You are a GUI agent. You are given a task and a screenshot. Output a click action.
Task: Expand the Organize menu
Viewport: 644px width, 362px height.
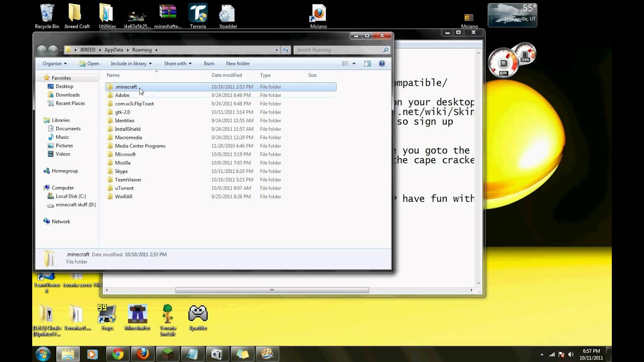point(54,63)
